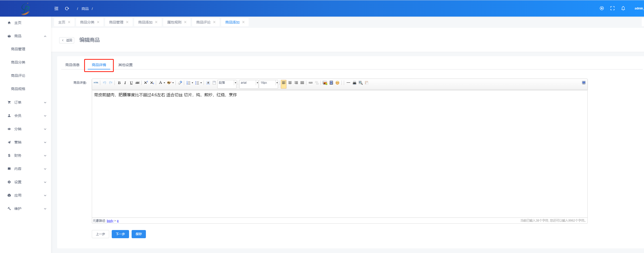
Task: Click the clear document icon
Action: point(214,83)
